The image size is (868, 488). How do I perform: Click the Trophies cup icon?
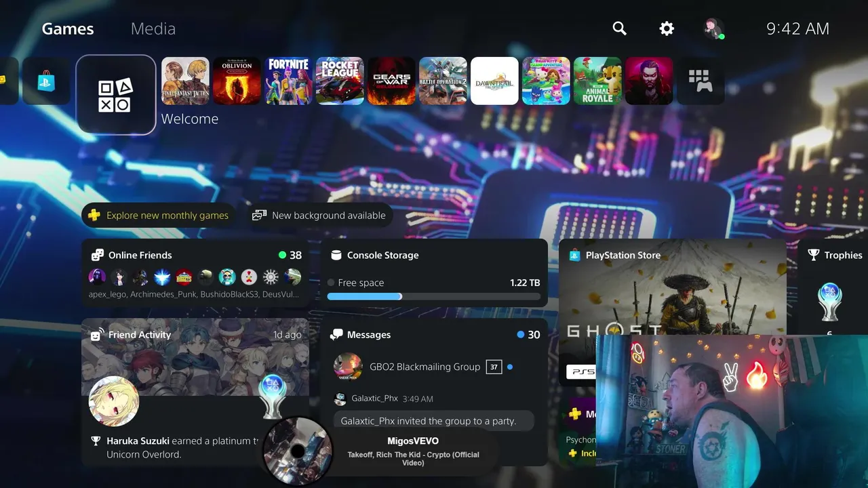814,256
